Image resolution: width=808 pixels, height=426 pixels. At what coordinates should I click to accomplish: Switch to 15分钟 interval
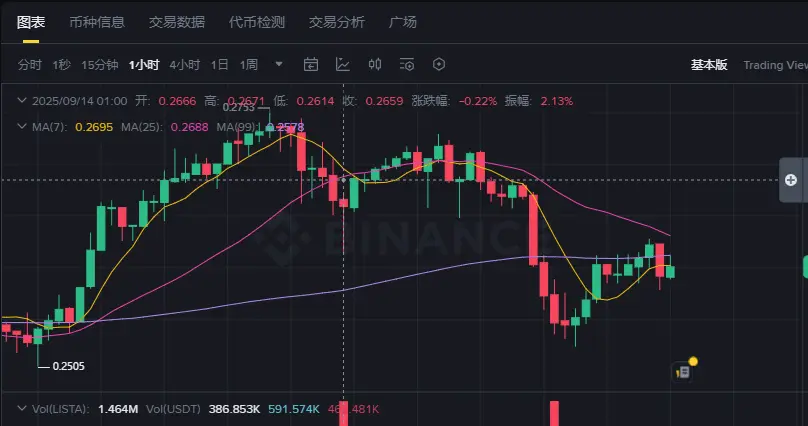coord(99,65)
